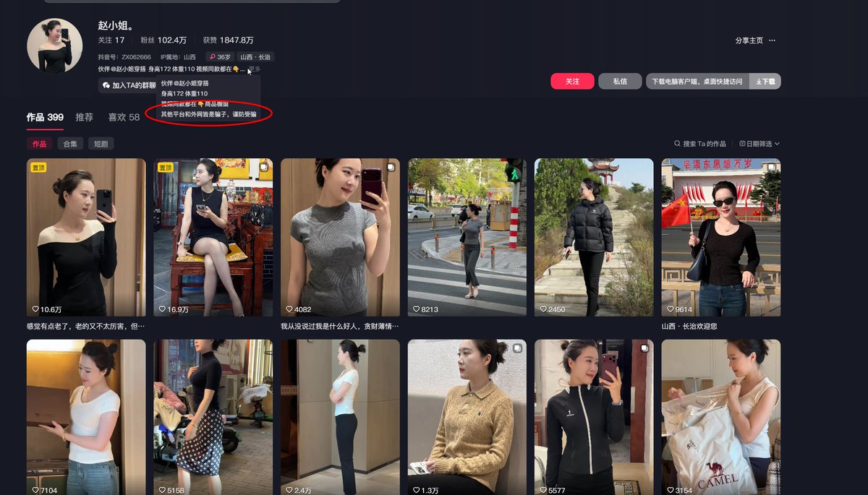Image resolution: width=868 pixels, height=495 pixels.
Task: Select the 作品 filter chip
Action: point(39,144)
